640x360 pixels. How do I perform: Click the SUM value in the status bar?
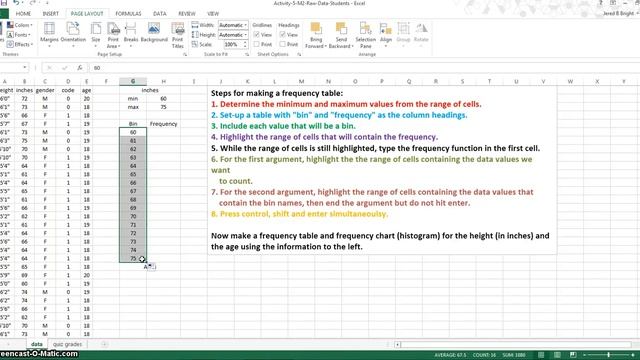point(514,355)
